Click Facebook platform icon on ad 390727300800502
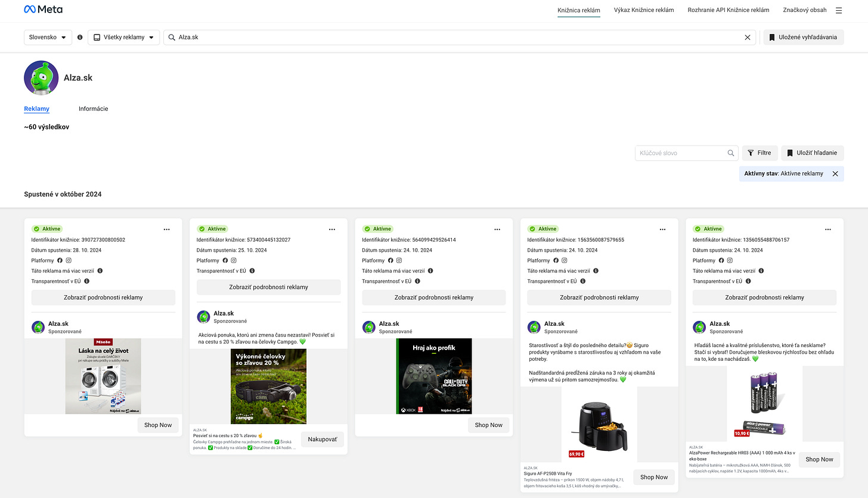The height and width of the screenshot is (498, 868). (60, 261)
